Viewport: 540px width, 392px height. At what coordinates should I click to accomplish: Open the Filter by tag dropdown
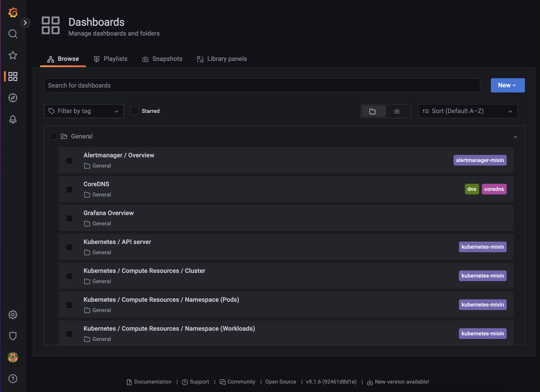click(84, 111)
